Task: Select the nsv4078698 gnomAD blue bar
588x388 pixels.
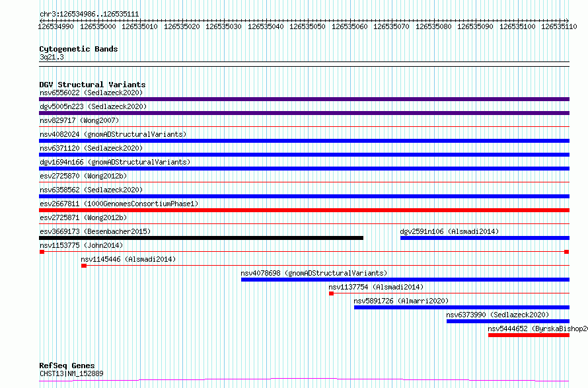Action: pos(406,280)
